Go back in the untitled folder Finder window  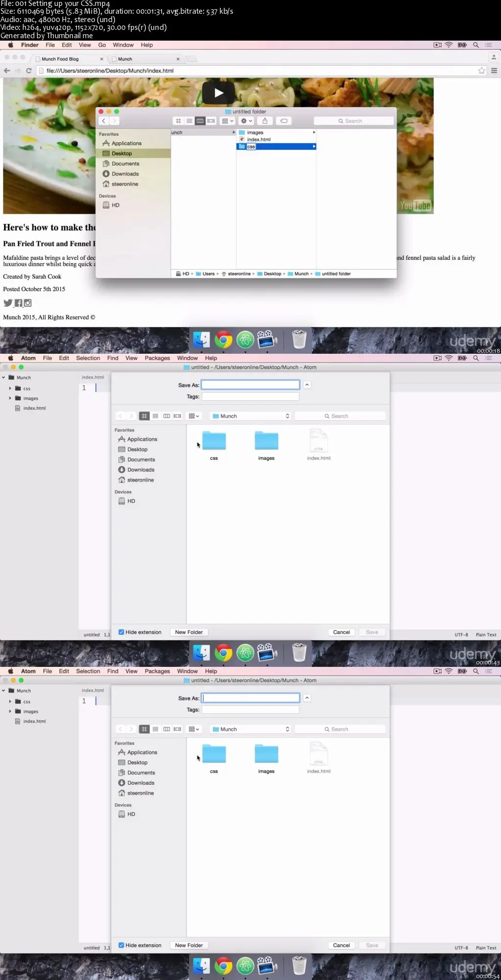(x=103, y=121)
